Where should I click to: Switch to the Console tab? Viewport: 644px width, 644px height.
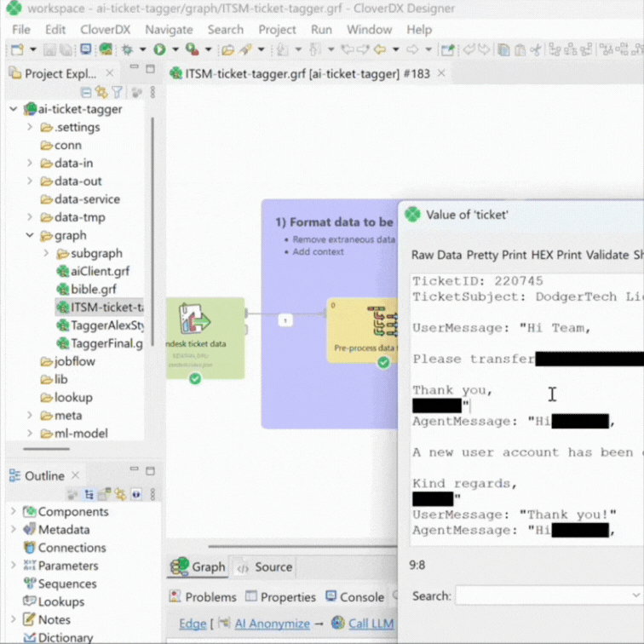(x=354, y=597)
